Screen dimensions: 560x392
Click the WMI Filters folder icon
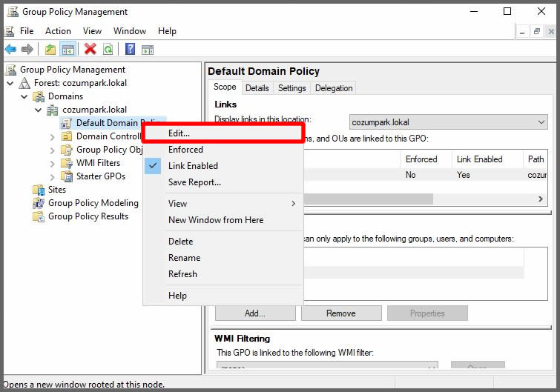click(67, 163)
